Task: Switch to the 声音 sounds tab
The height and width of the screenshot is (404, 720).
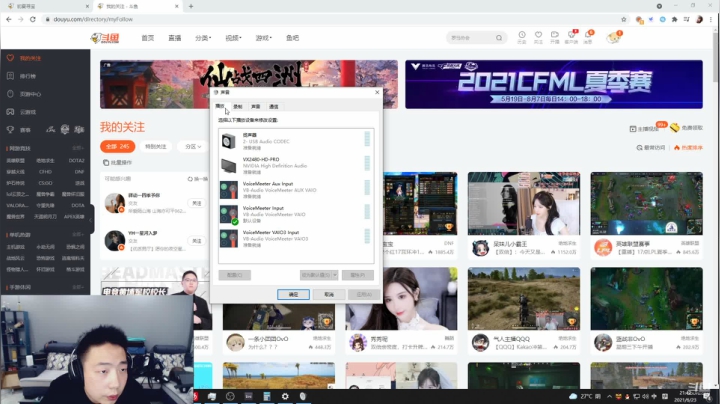Action: (x=255, y=107)
